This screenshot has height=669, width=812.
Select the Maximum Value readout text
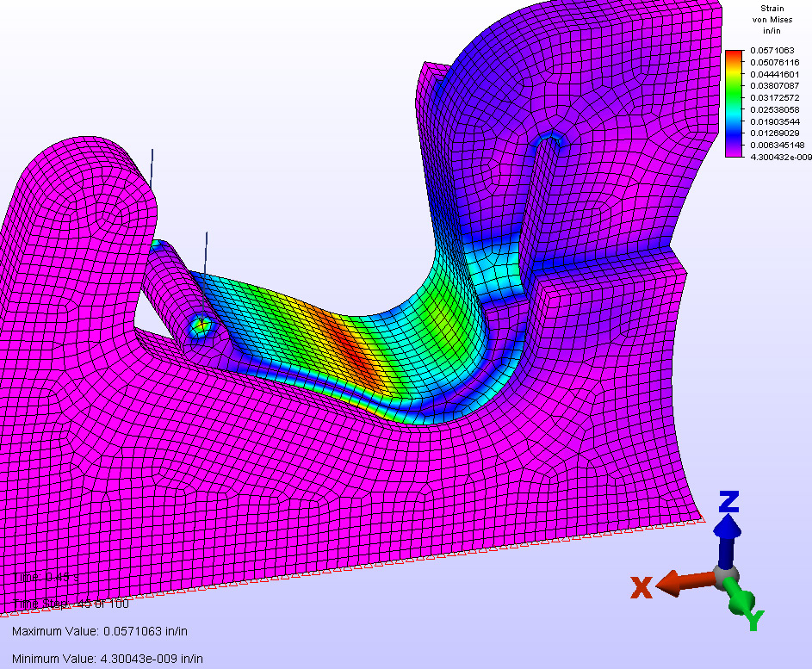click(100, 632)
